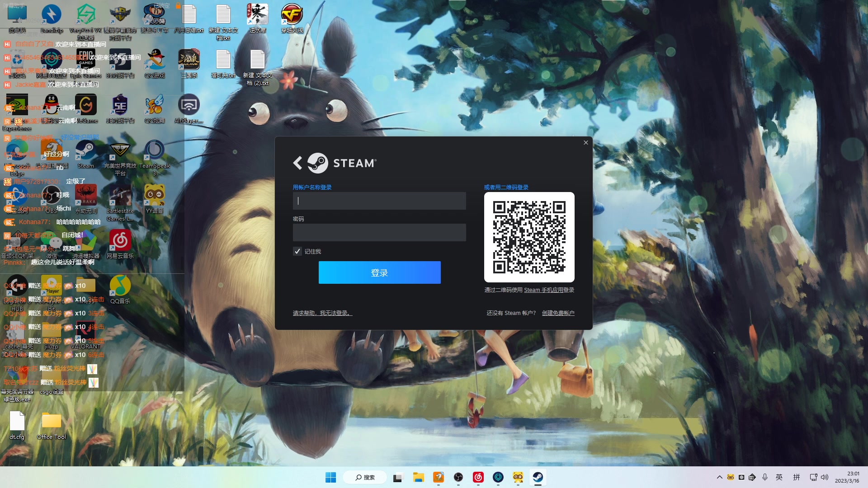The height and width of the screenshot is (488, 868).
Task: Open the 逆水寒 game shortcut
Action: pyautogui.click(x=258, y=19)
